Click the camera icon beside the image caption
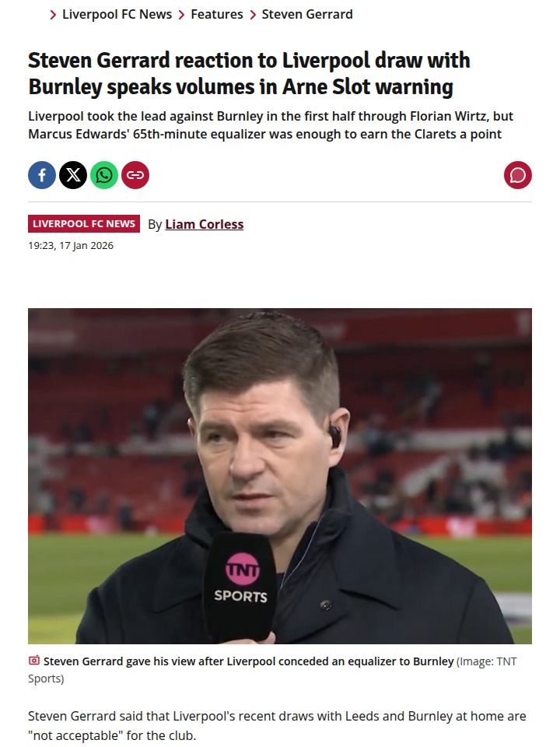The width and height of the screenshot is (560, 747). tap(33, 661)
